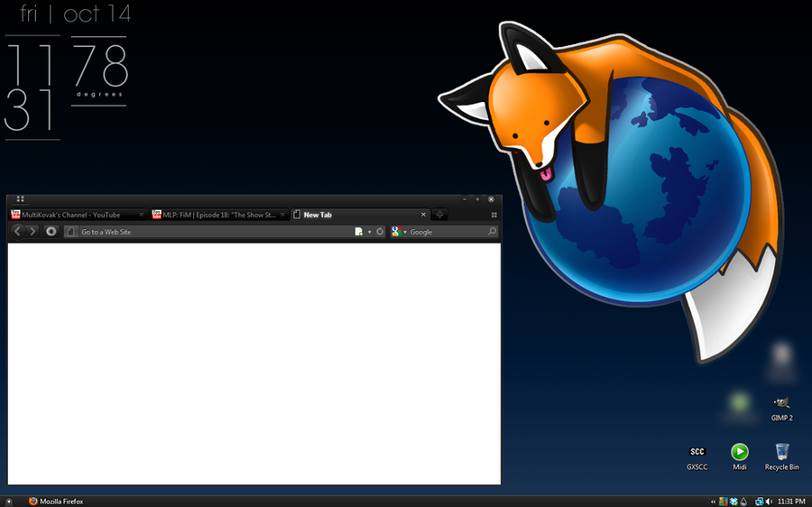This screenshot has width=812, height=507.
Task: Expand hidden system tray icons chevron
Action: coord(713,502)
